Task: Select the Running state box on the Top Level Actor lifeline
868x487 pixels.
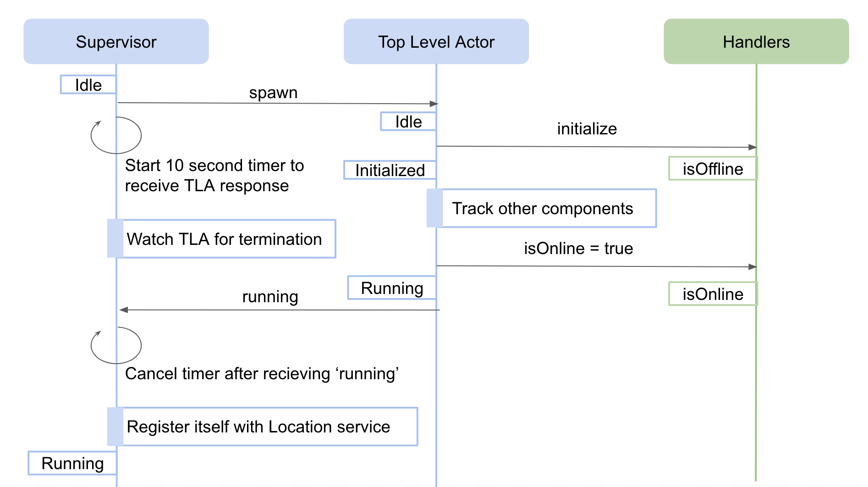Action: coord(392,288)
